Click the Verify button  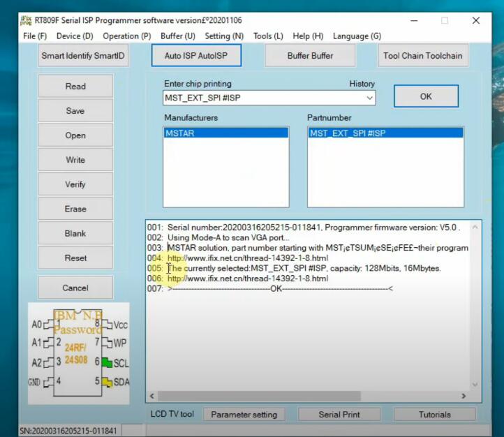pyautogui.click(x=75, y=184)
